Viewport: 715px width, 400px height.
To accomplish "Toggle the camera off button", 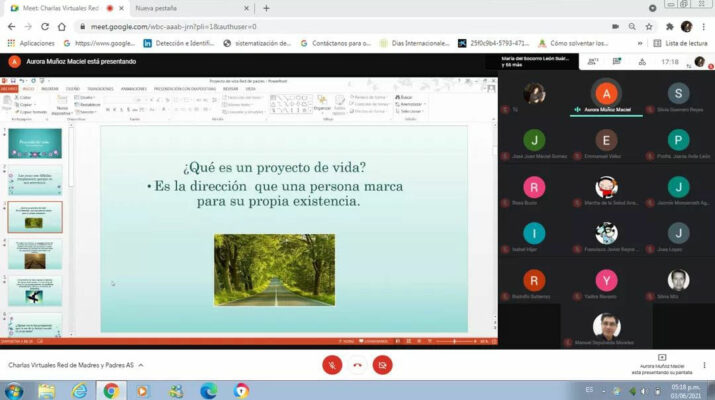I will coord(381,365).
